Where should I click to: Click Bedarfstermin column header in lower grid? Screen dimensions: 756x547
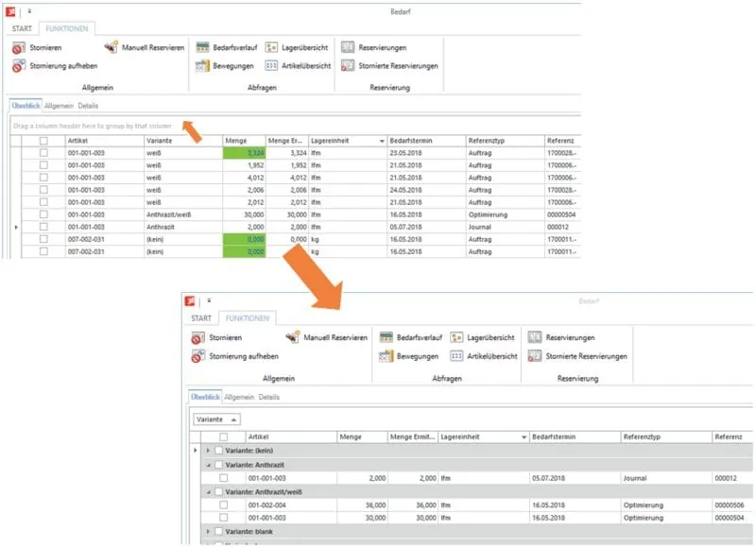pyautogui.click(x=572, y=436)
